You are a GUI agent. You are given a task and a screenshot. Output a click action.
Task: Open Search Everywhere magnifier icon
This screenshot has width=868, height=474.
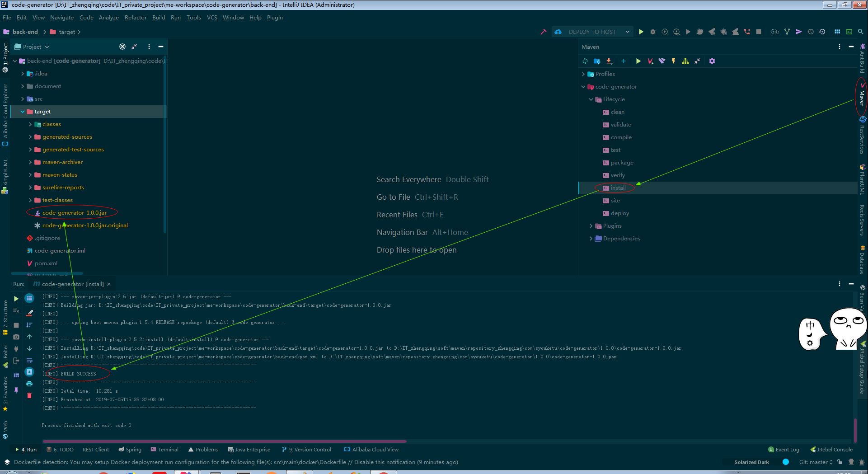(x=861, y=32)
